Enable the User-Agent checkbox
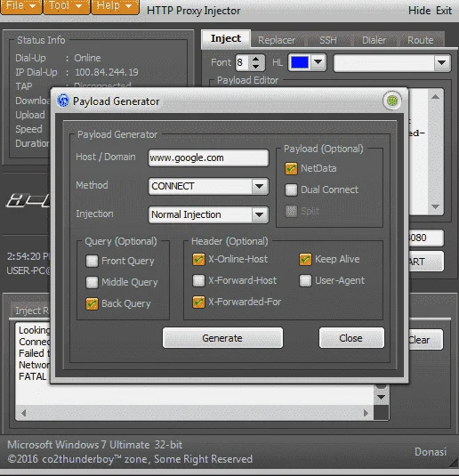Screen dimensions: 459x476 [305, 280]
